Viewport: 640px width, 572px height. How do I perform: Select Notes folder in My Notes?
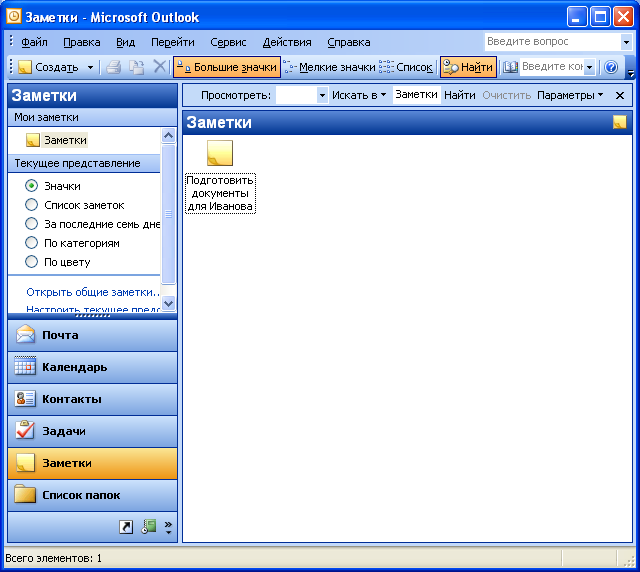pos(56,140)
